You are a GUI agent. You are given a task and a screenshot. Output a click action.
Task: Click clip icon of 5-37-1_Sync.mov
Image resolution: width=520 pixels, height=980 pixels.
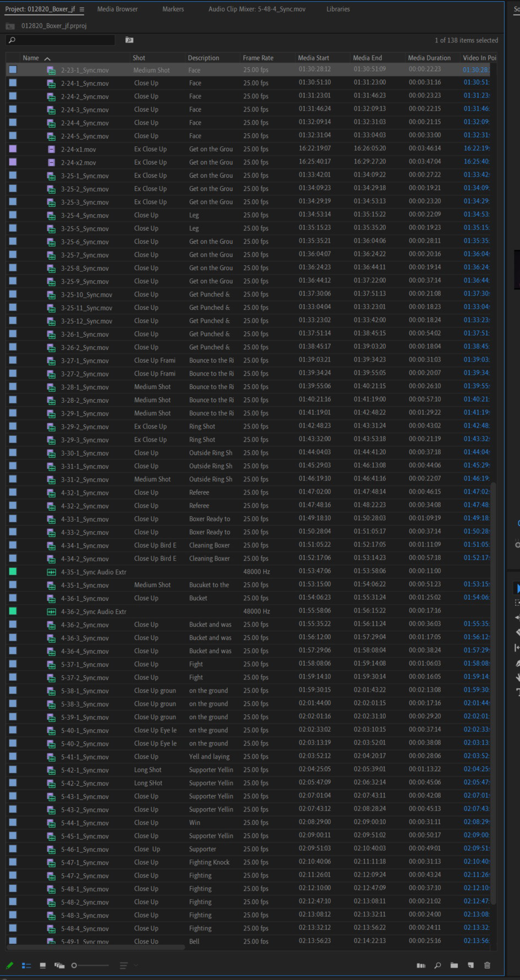point(51,665)
